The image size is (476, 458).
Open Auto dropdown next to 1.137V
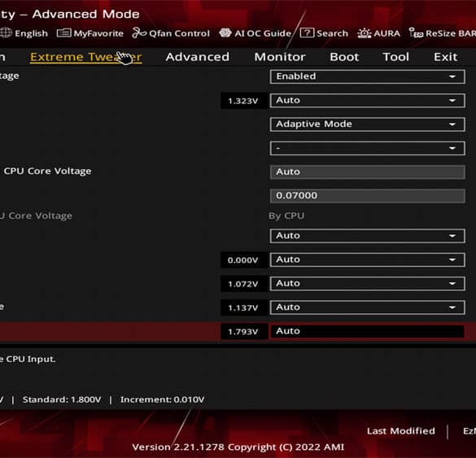pos(367,308)
